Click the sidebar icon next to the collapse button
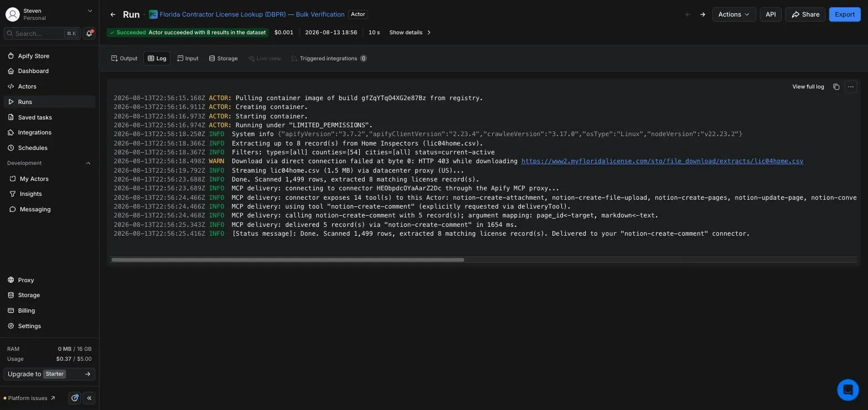Screen dimensions: 868x410 click(x=75, y=398)
